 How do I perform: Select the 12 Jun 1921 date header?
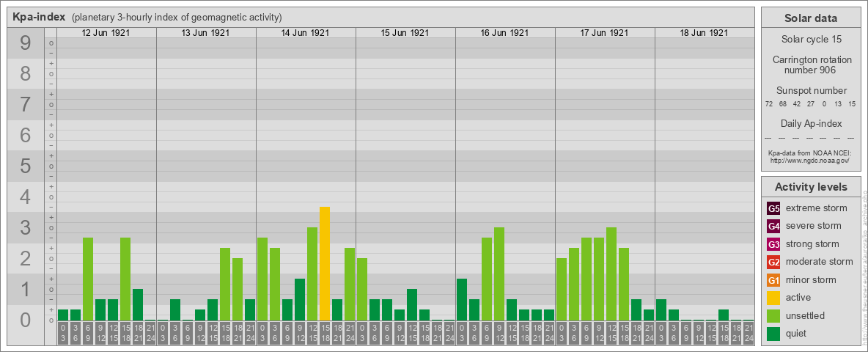[x=106, y=33]
